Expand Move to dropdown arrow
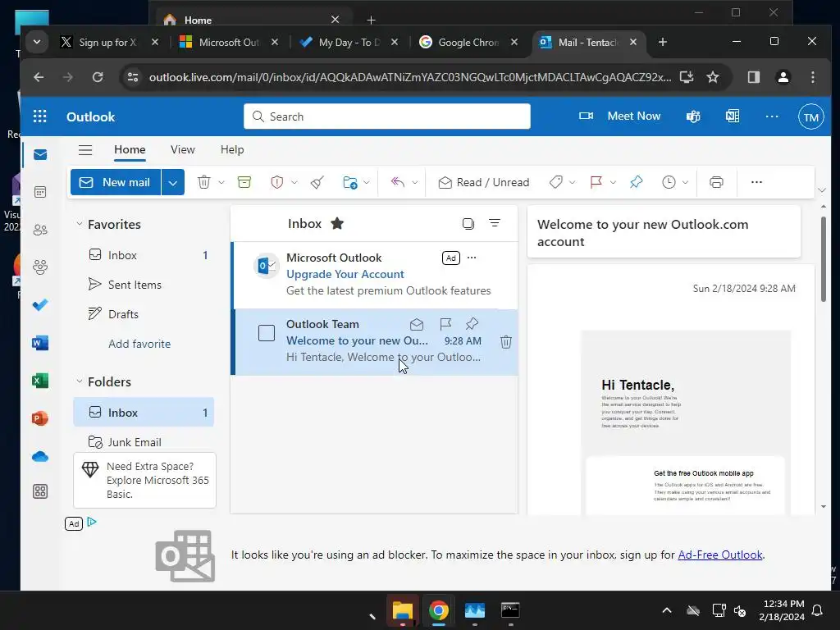Image resolution: width=840 pixels, height=630 pixels. [367, 182]
